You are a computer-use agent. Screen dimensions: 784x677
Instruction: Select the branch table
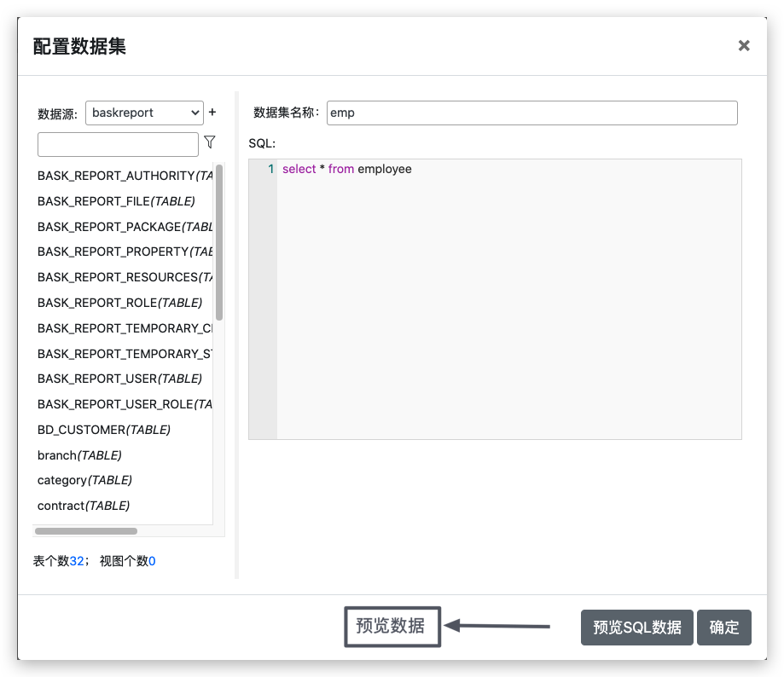(79, 455)
